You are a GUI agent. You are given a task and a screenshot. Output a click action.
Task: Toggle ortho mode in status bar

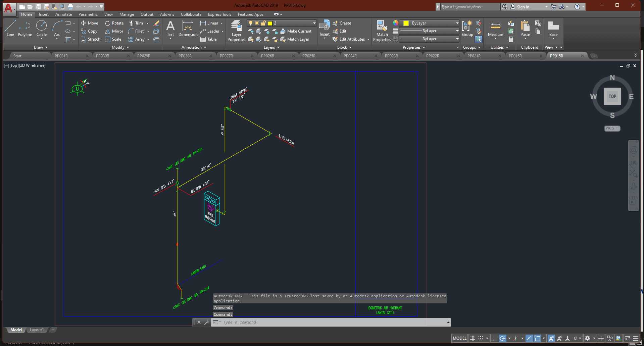point(494,338)
